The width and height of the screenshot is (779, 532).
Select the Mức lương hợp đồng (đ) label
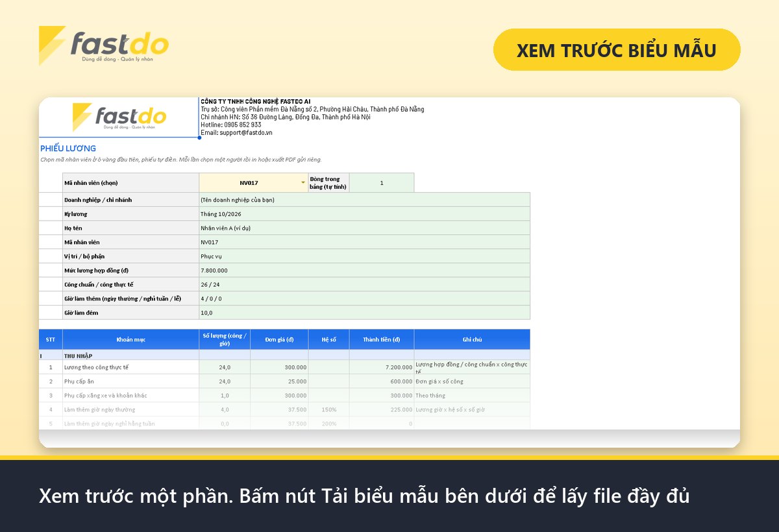click(130, 271)
